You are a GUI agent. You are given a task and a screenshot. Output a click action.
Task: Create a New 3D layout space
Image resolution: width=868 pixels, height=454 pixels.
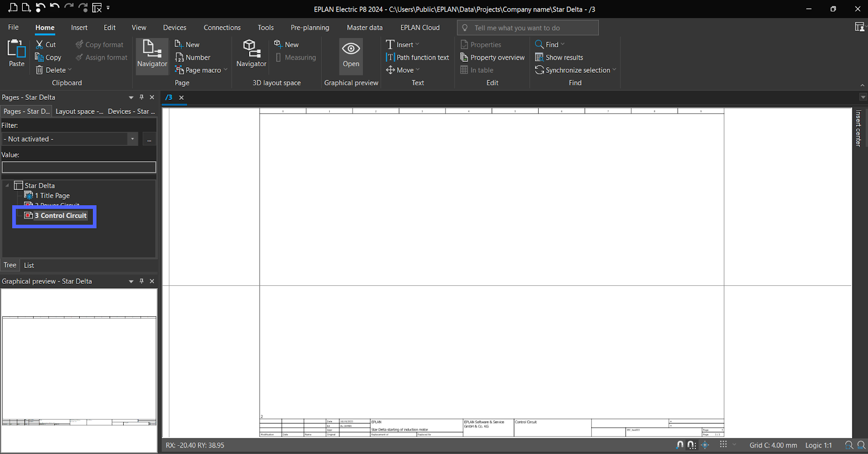pos(286,44)
